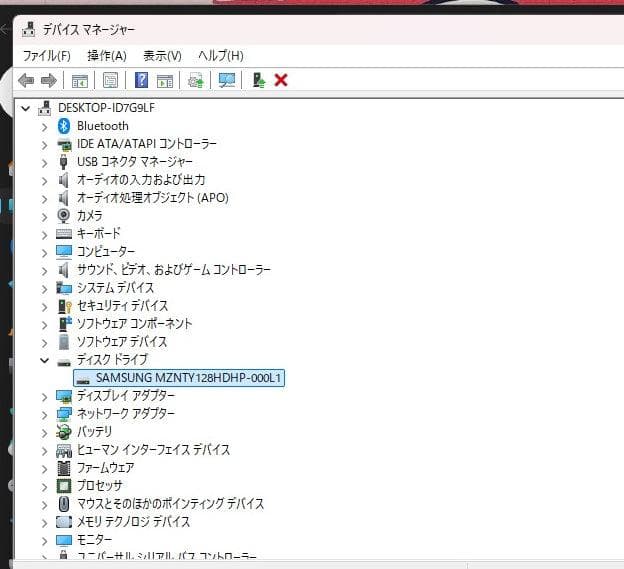624x569 pixels.
Task: Click the ファームウェア chip icon
Action: click(x=64, y=468)
